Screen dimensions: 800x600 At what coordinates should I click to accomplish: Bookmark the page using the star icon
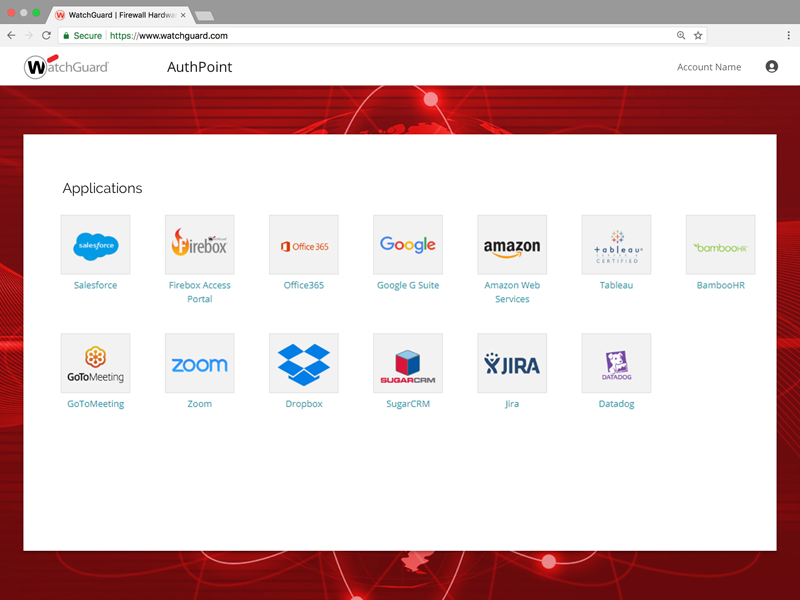coord(698,35)
